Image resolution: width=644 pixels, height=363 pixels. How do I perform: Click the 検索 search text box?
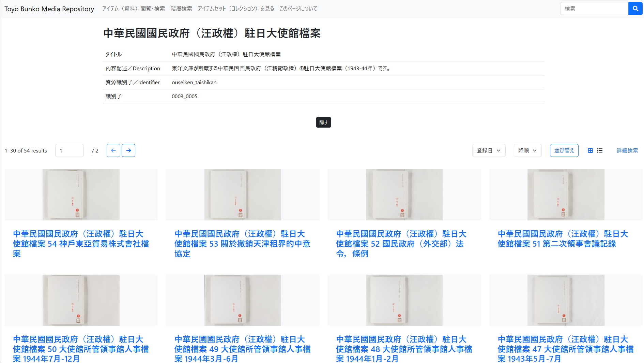point(594,9)
